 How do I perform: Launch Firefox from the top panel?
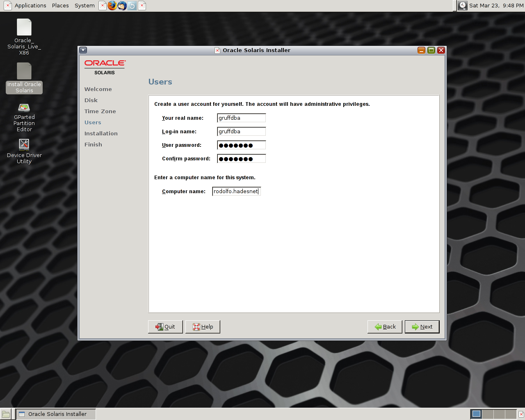click(112, 6)
